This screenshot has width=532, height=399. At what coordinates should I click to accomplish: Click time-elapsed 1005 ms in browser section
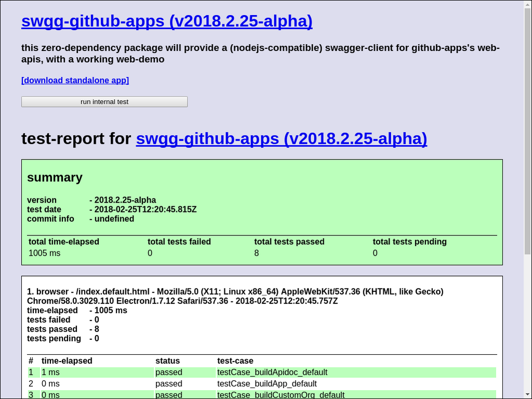(77, 311)
